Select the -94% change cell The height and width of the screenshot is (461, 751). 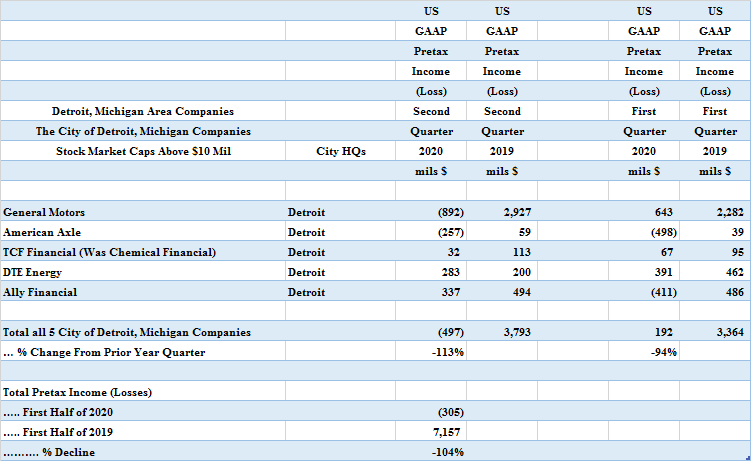[664, 352]
